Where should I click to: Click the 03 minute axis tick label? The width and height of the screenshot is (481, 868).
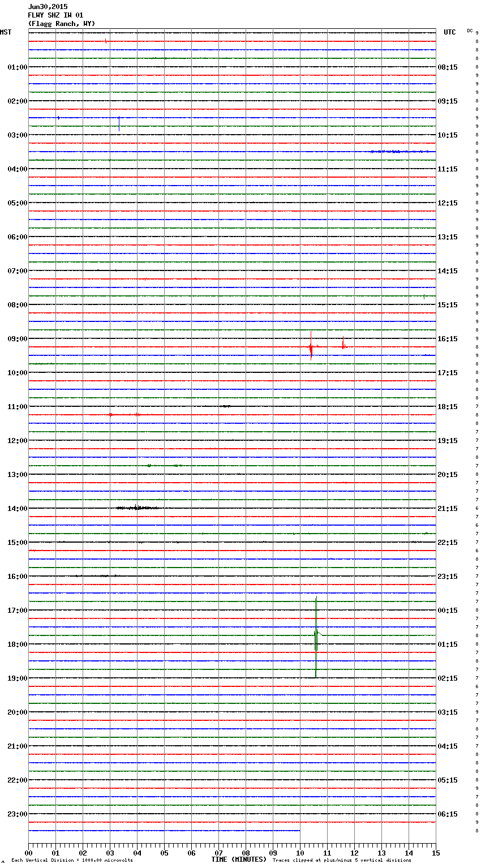(x=110, y=853)
